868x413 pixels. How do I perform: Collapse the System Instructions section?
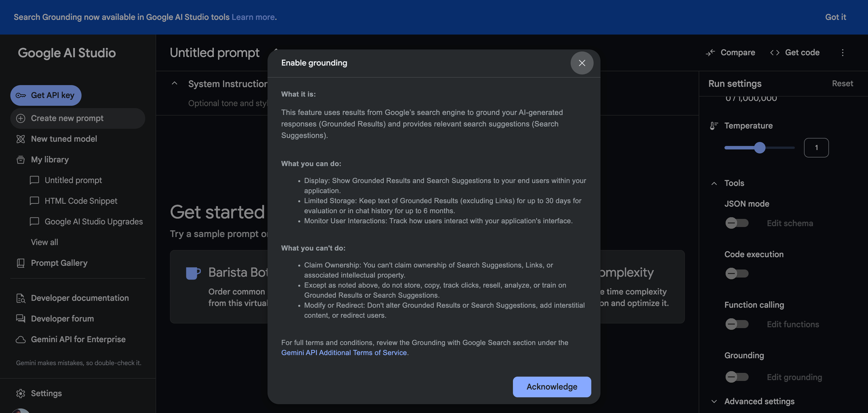coord(174,83)
